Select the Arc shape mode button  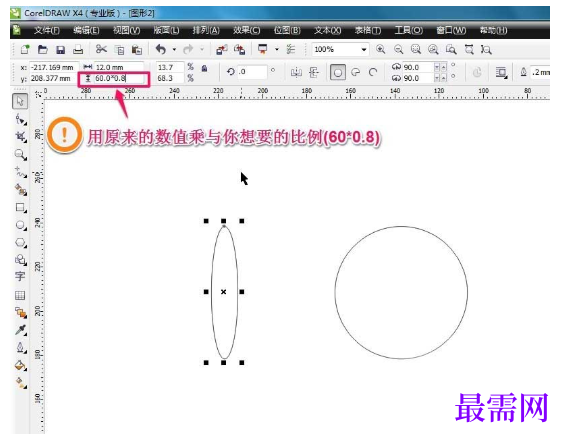coord(373,72)
